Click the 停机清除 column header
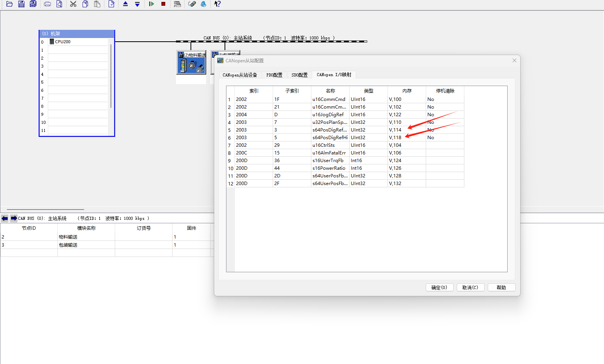Viewport: 604px width, 364px height. 445,91
